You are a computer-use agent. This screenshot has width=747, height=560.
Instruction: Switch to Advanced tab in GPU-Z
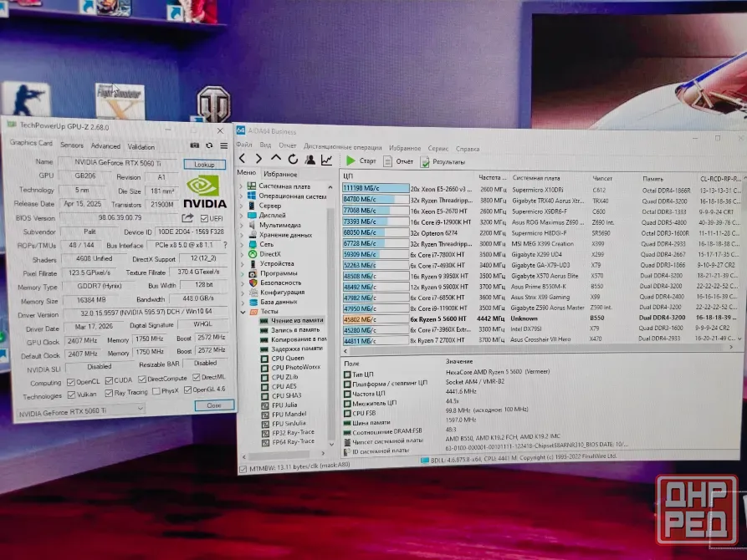pyautogui.click(x=105, y=145)
